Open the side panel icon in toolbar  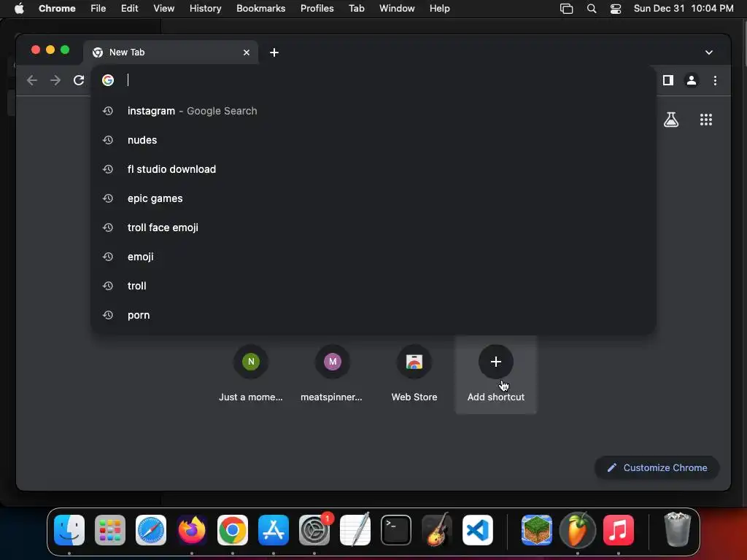click(x=668, y=80)
